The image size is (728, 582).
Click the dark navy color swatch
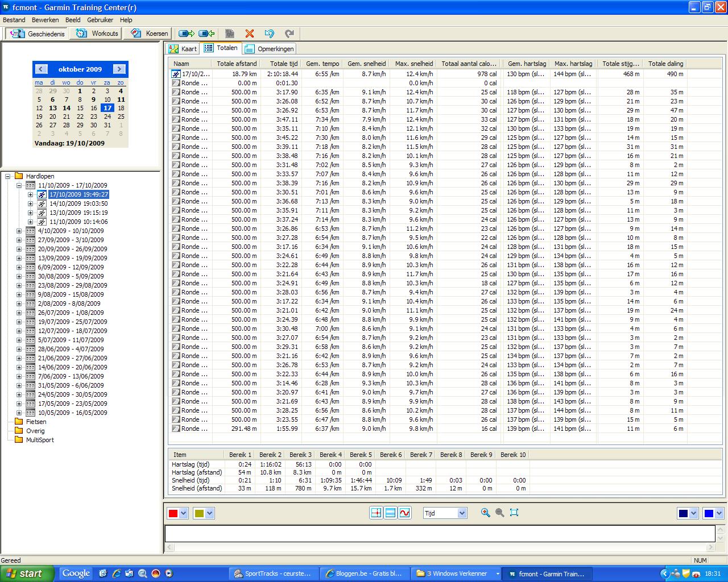pyautogui.click(x=683, y=513)
